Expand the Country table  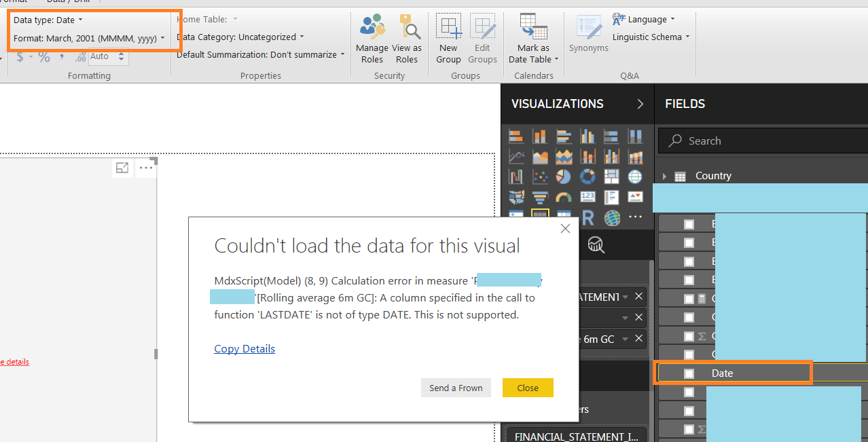click(664, 177)
